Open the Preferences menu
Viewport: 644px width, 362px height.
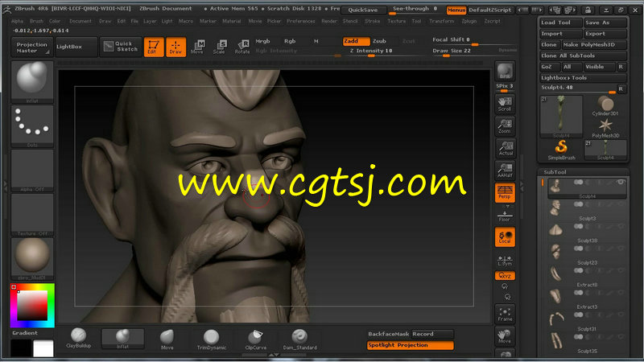point(301,21)
